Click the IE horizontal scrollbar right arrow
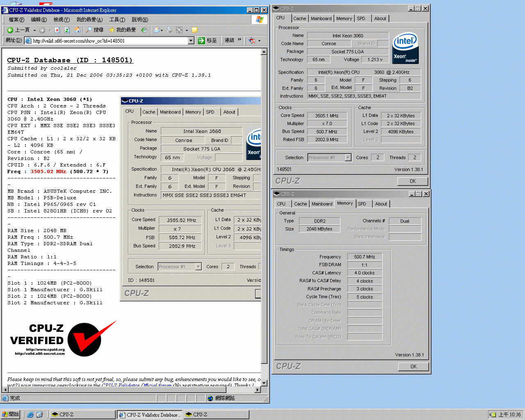The image size is (525, 420). coord(258,390)
